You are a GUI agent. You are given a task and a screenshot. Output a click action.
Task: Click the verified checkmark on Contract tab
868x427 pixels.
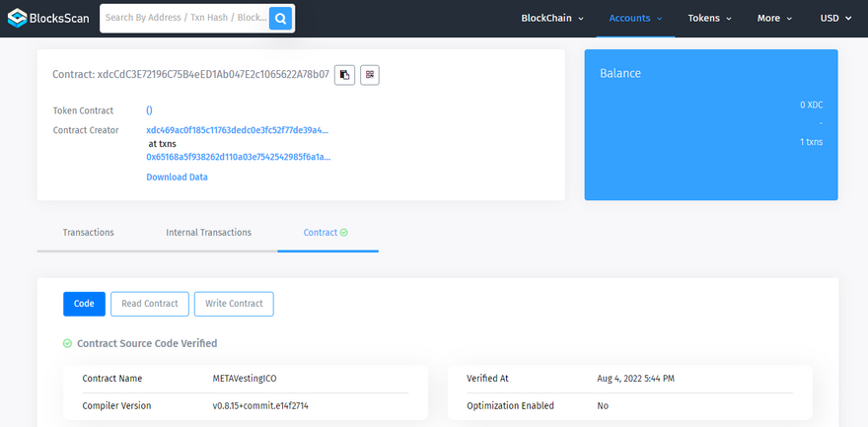[344, 233]
